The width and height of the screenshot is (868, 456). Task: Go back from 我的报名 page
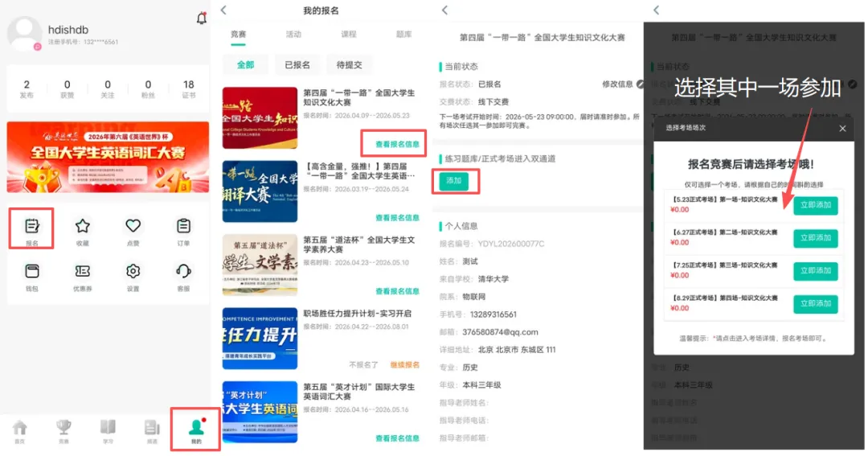click(x=223, y=10)
